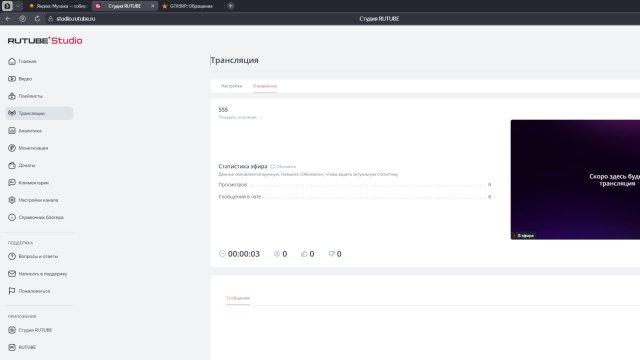640x360 pixels.
Task: Open the RUTUBE app icon in sidebar
Action: pyautogui.click(x=12, y=347)
